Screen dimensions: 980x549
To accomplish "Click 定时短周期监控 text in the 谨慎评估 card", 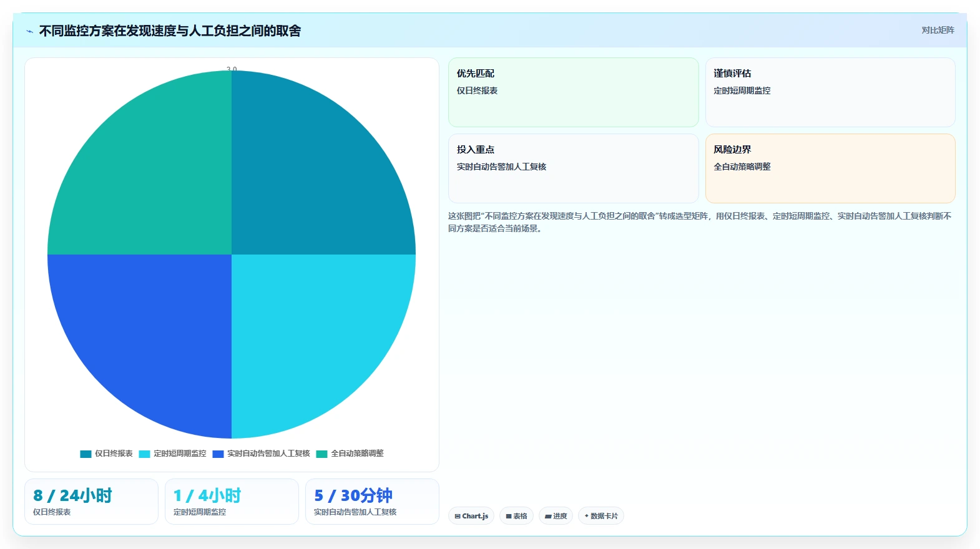I will tap(742, 90).
